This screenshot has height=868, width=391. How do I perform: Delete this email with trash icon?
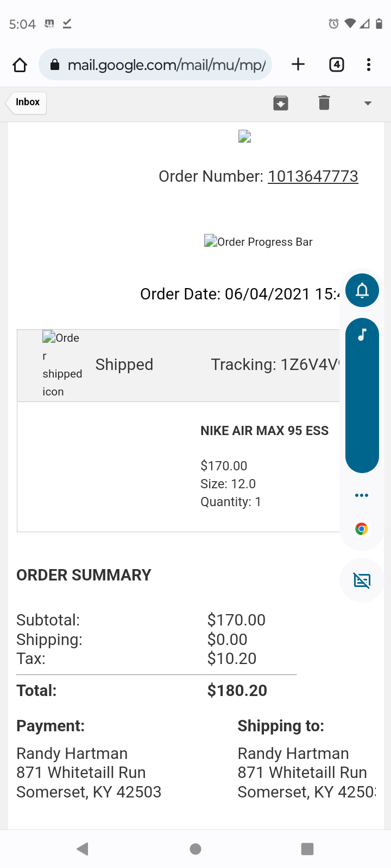point(324,103)
